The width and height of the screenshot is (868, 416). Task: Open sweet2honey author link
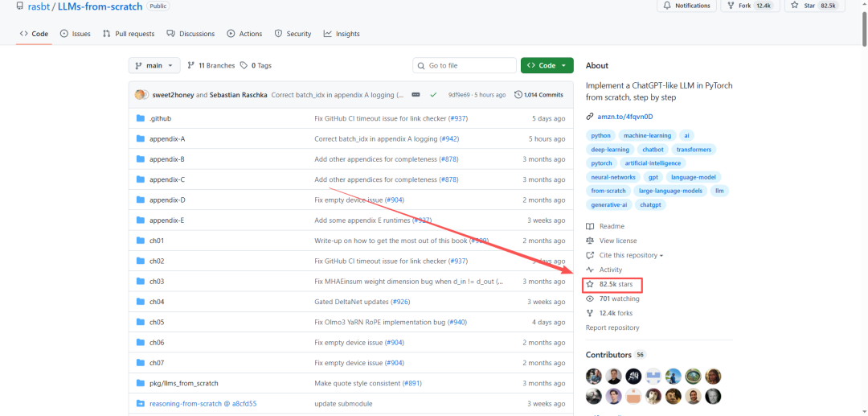tap(173, 95)
